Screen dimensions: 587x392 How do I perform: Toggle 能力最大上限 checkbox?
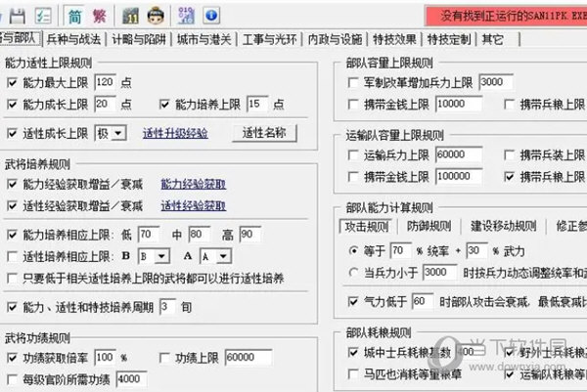pos(13,82)
